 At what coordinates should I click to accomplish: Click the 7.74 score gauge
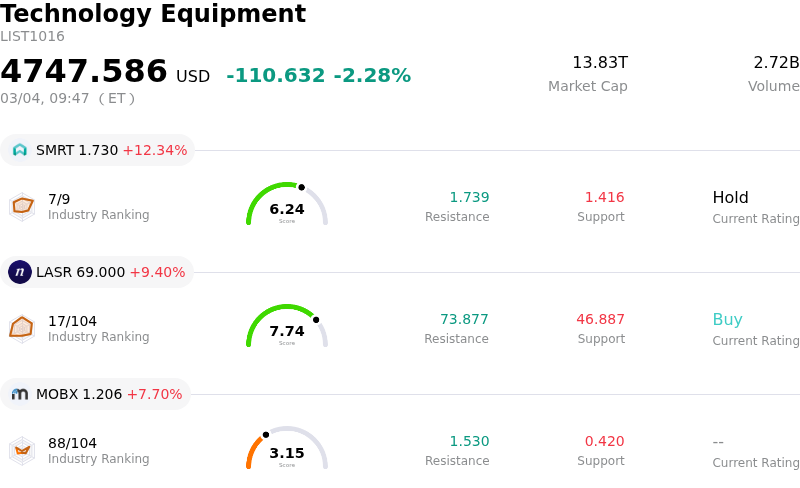287,328
